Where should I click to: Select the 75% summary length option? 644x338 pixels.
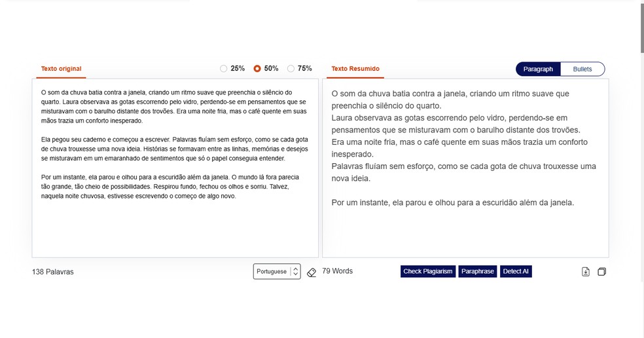coord(291,68)
